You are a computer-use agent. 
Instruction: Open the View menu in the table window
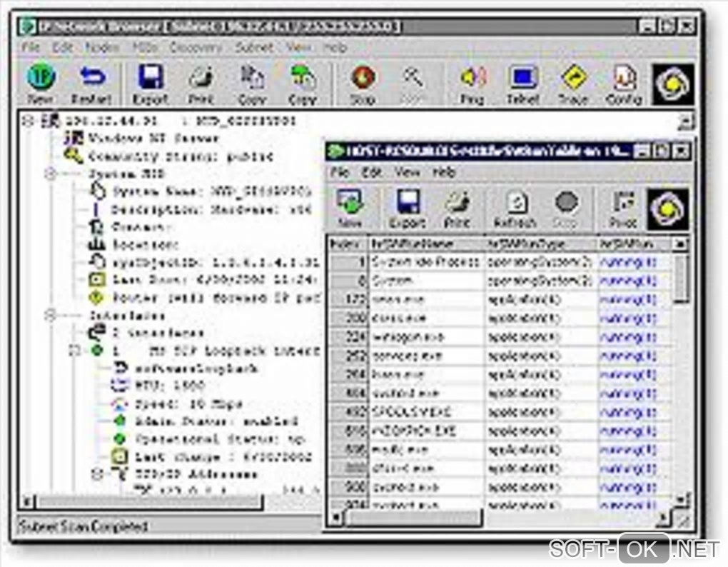(x=407, y=172)
